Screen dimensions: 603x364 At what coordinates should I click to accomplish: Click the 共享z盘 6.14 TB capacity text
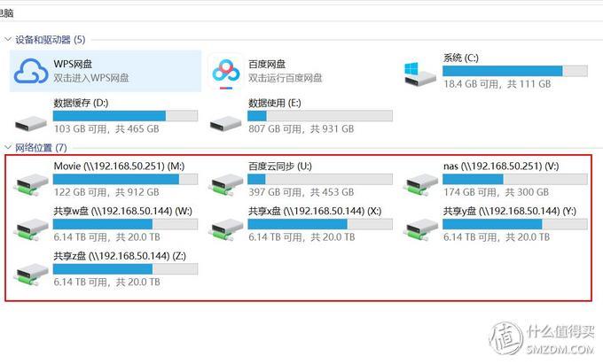[107, 283]
